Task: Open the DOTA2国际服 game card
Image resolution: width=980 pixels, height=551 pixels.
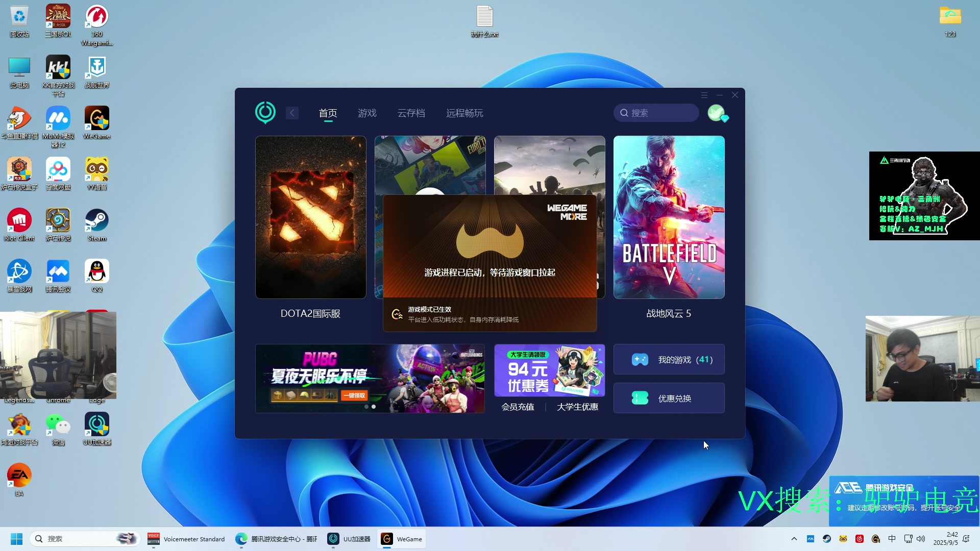Action: 311,217
